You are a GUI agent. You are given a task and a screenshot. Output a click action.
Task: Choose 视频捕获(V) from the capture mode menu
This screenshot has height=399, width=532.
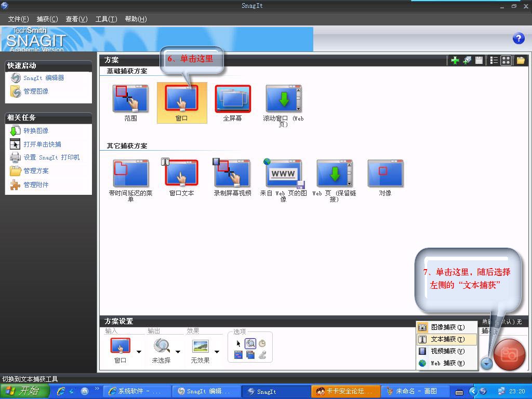coord(446,351)
